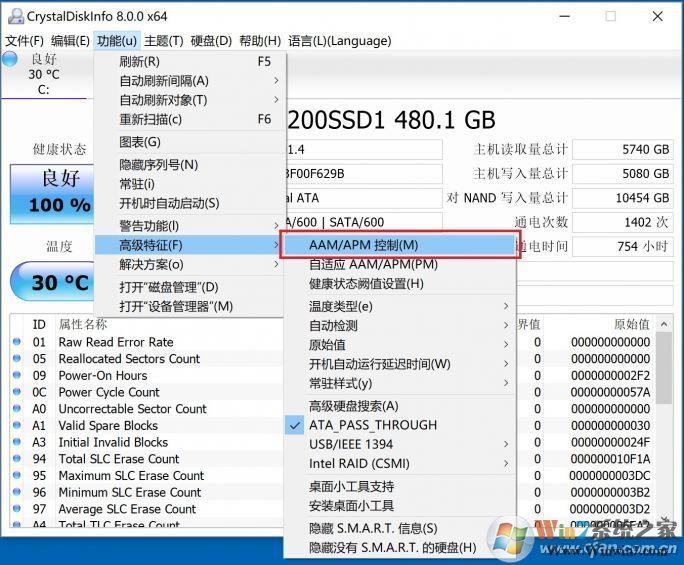Click raw value 0000000002F2

coord(610,375)
